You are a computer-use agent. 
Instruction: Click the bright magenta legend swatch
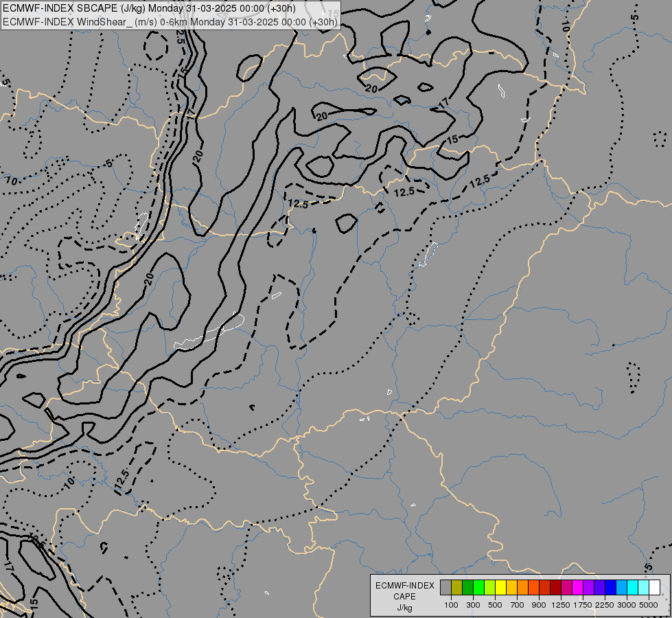click(x=578, y=587)
